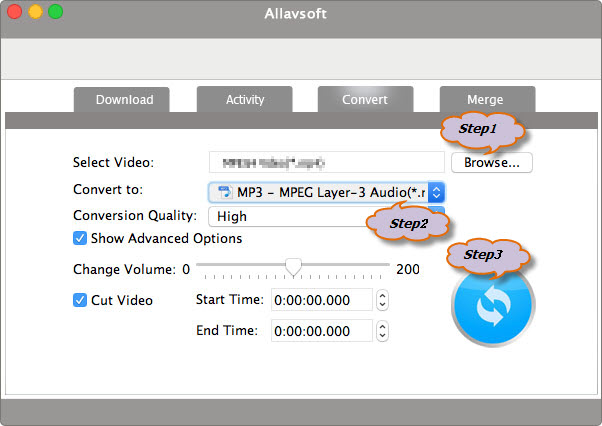
Task: Click the Start Time input field
Action: [322, 300]
